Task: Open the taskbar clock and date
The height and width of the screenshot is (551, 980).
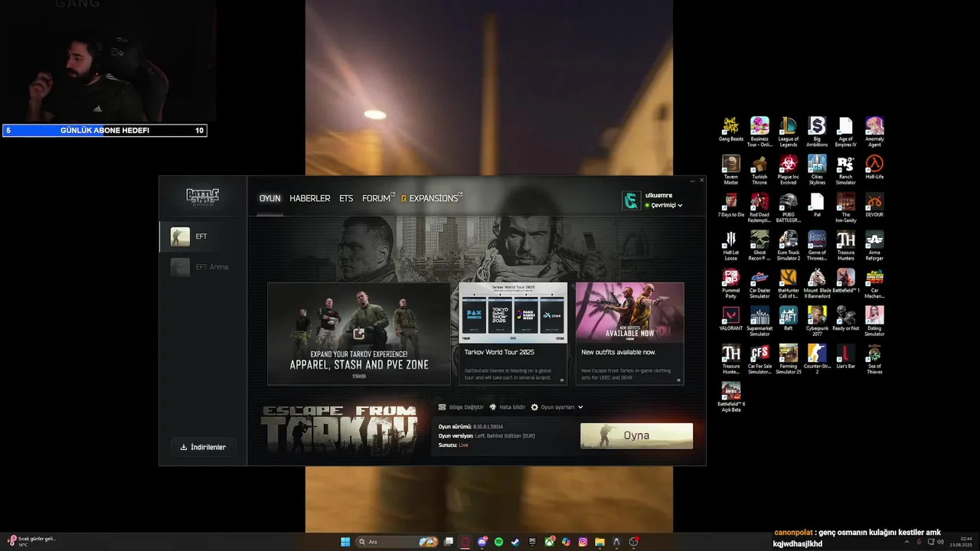Action: pos(960,542)
